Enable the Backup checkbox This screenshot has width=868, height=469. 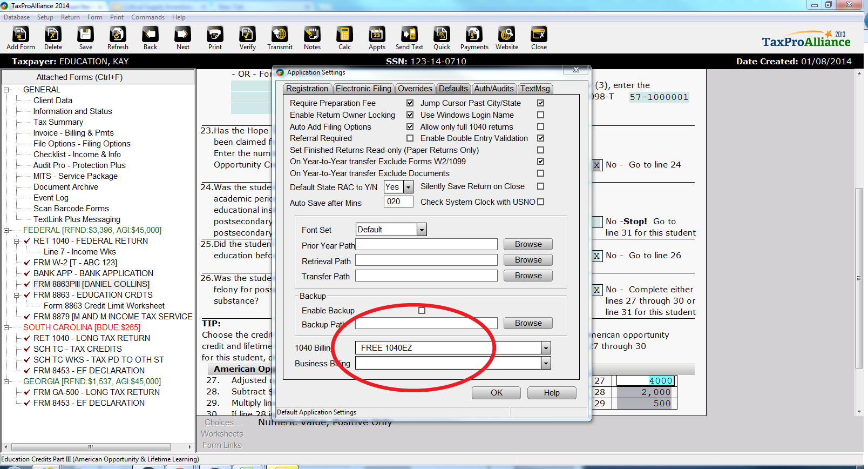[422, 310]
